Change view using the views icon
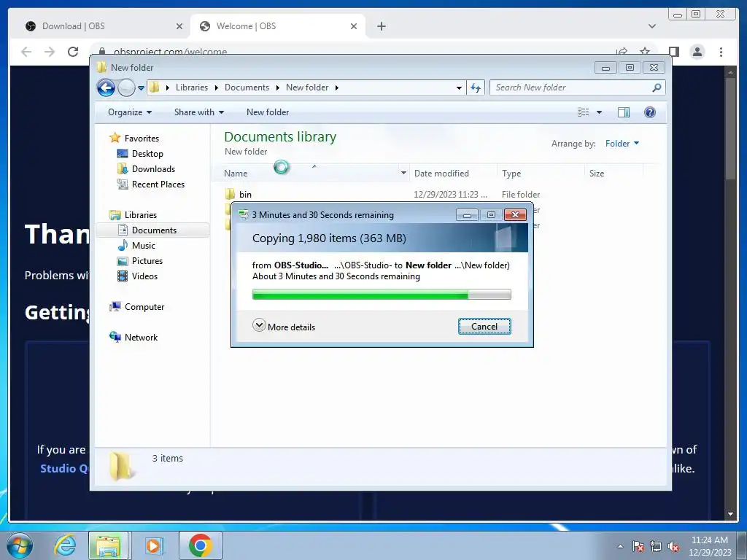 point(583,112)
